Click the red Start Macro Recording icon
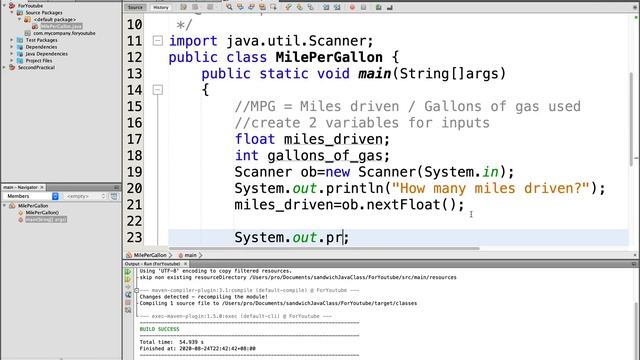 pyautogui.click(x=352, y=7)
